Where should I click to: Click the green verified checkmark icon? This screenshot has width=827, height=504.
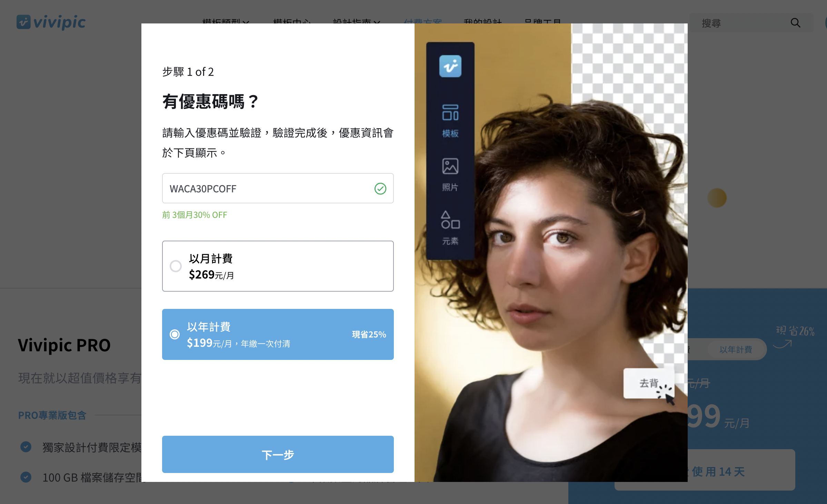click(380, 189)
